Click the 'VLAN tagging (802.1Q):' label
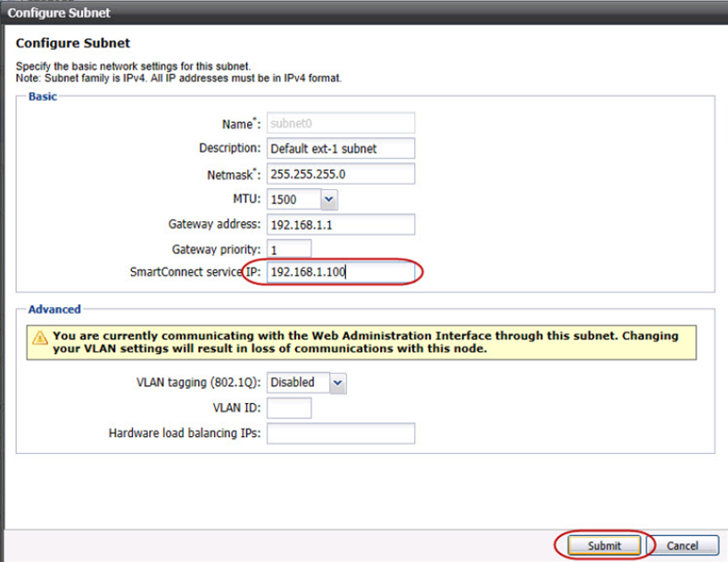Image resolution: width=728 pixels, height=562 pixels. tap(199, 383)
